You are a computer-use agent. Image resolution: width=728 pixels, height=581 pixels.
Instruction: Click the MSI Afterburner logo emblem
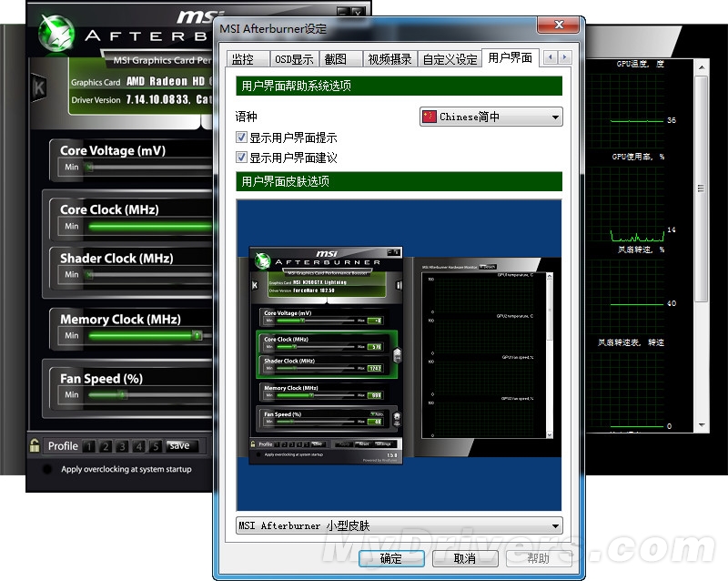click(x=55, y=32)
